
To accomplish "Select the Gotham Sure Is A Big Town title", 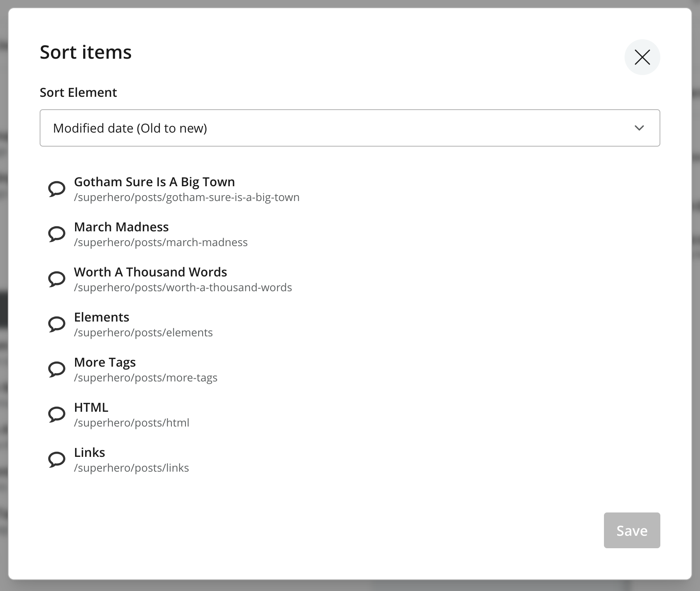I will pyautogui.click(x=154, y=182).
